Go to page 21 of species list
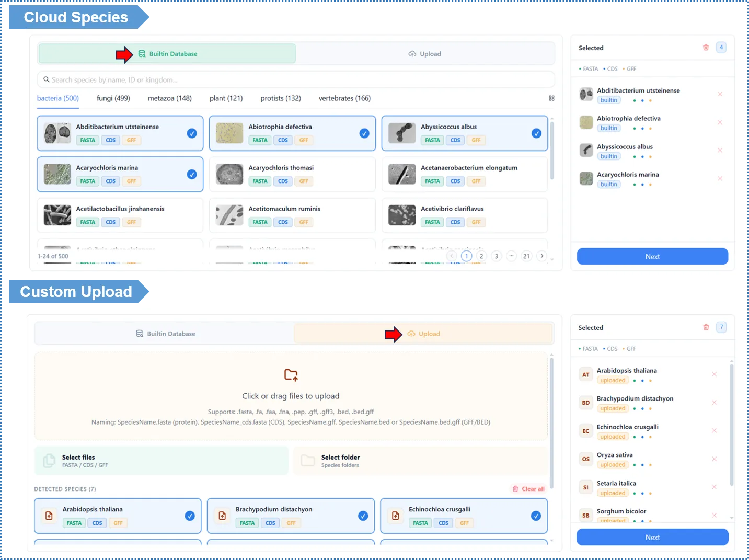The width and height of the screenshot is (749, 560). [526, 256]
